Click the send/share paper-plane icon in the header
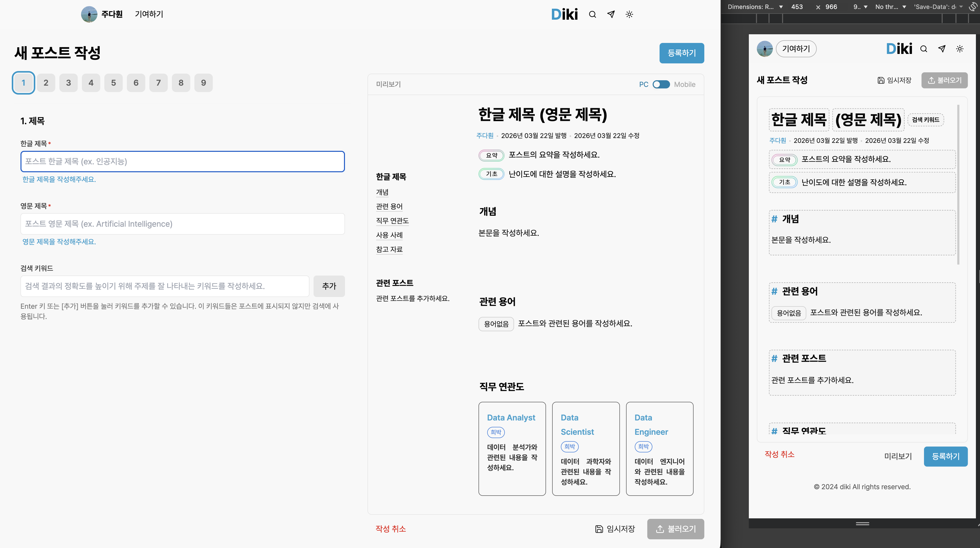980x548 pixels. [x=611, y=14]
